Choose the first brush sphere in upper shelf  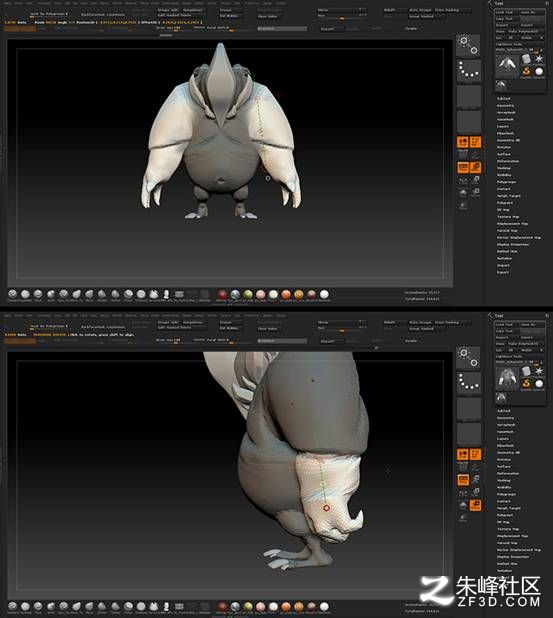coord(13,294)
